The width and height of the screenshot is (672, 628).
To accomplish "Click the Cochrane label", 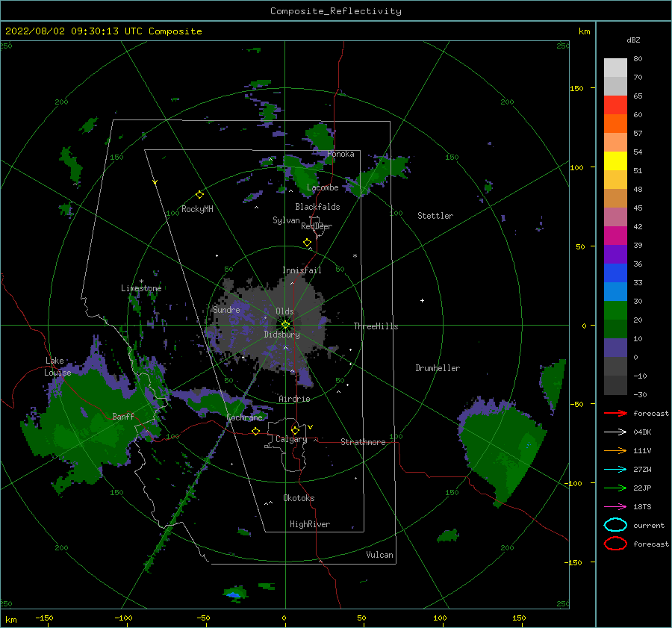I will (x=244, y=417).
